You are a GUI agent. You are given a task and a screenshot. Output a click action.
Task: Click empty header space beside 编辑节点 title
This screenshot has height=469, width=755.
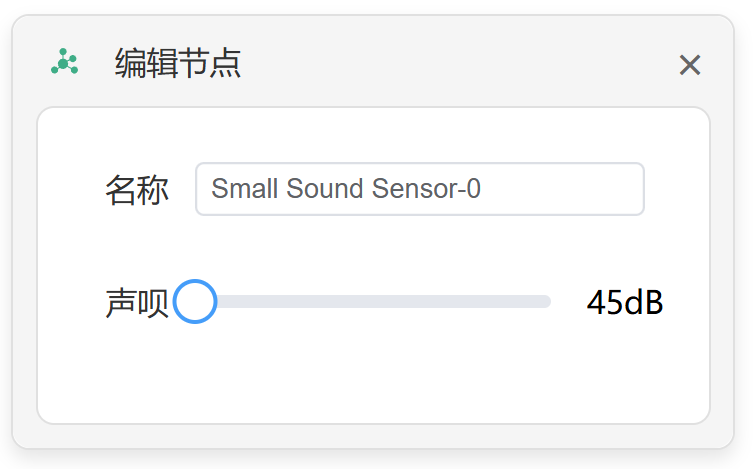point(450,64)
